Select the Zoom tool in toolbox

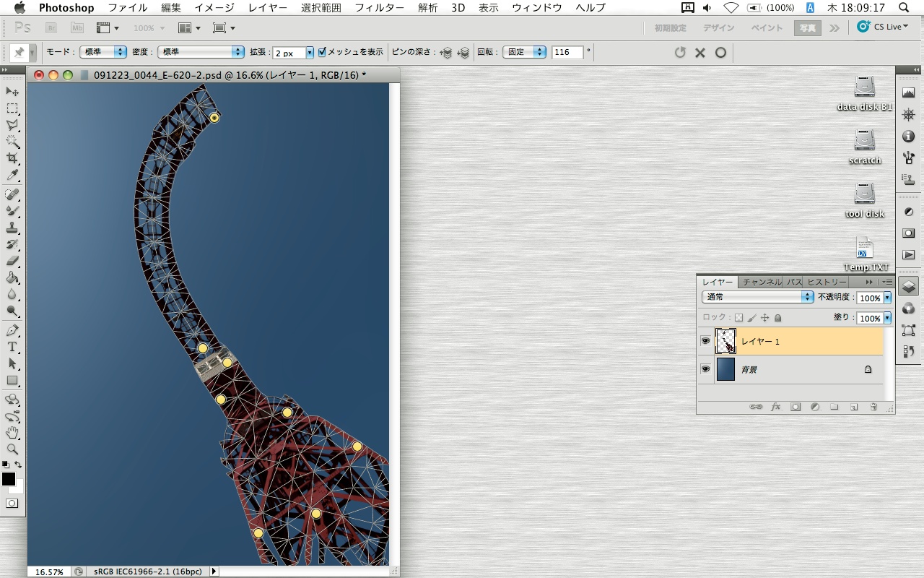12,449
